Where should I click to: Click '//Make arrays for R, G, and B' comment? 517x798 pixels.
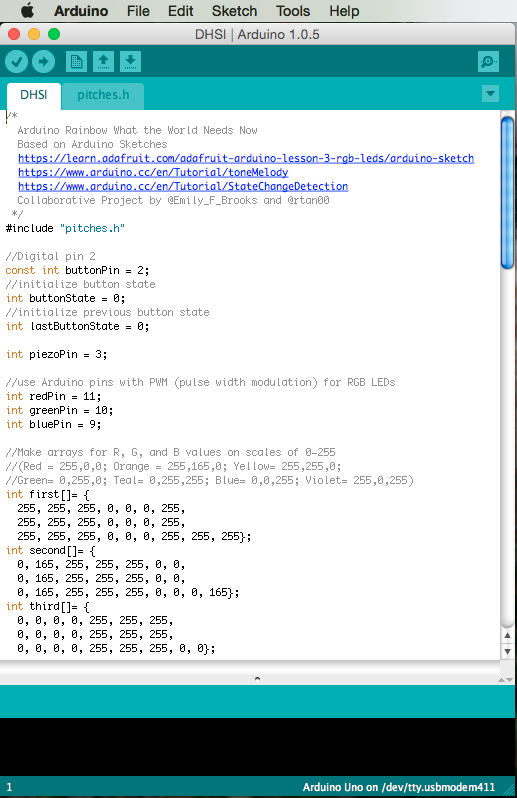pyautogui.click(x=170, y=452)
